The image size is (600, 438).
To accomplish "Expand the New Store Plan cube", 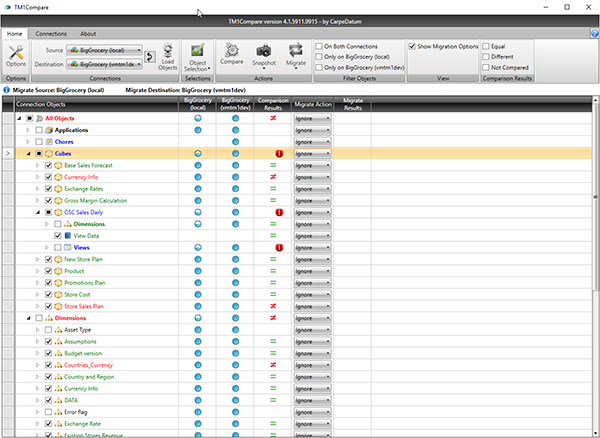I will tap(38, 259).
